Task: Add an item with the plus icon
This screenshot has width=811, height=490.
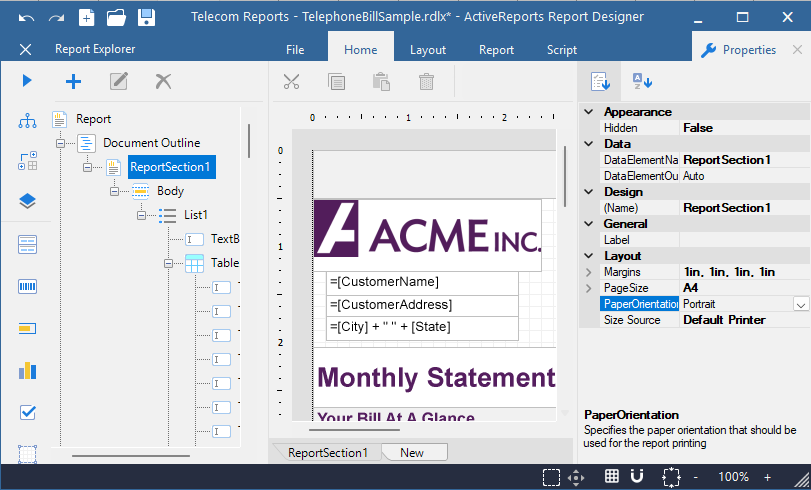Action: 73,81
